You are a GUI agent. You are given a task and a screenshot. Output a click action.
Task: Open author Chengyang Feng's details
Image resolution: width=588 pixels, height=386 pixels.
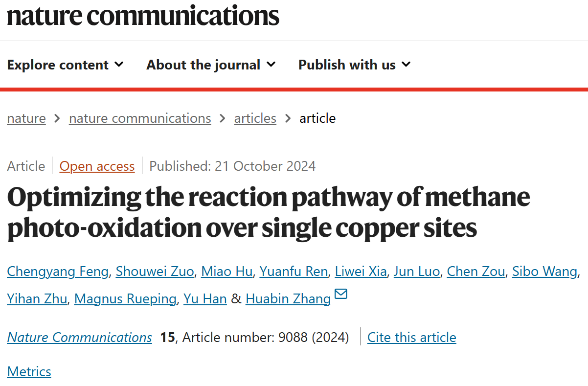coord(58,272)
